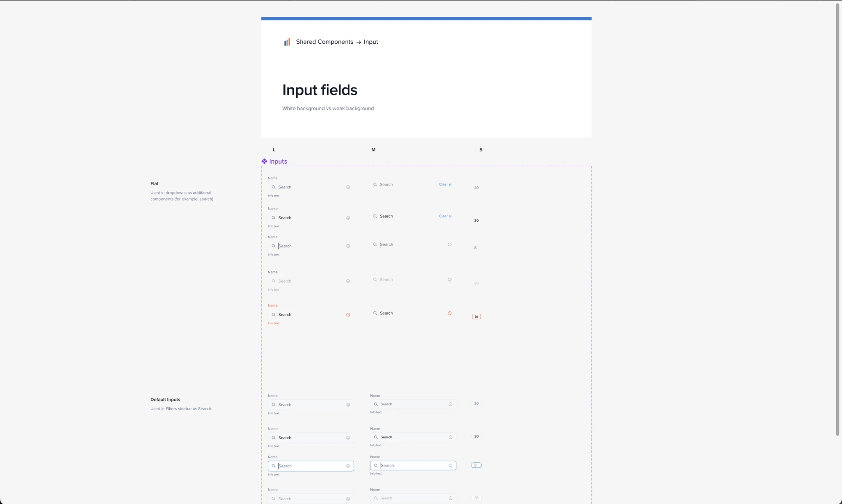
Task: Select the Input fields page heading
Action: (320, 90)
